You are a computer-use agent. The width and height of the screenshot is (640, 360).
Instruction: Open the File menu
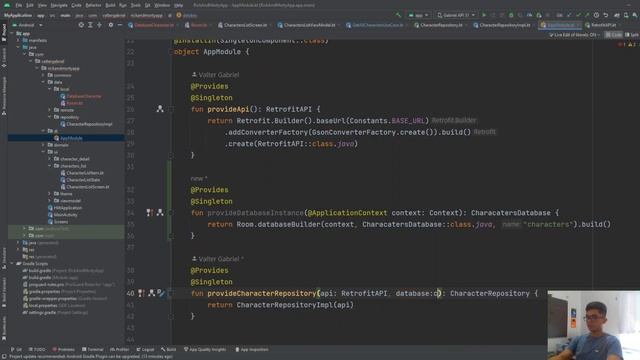pos(19,5)
